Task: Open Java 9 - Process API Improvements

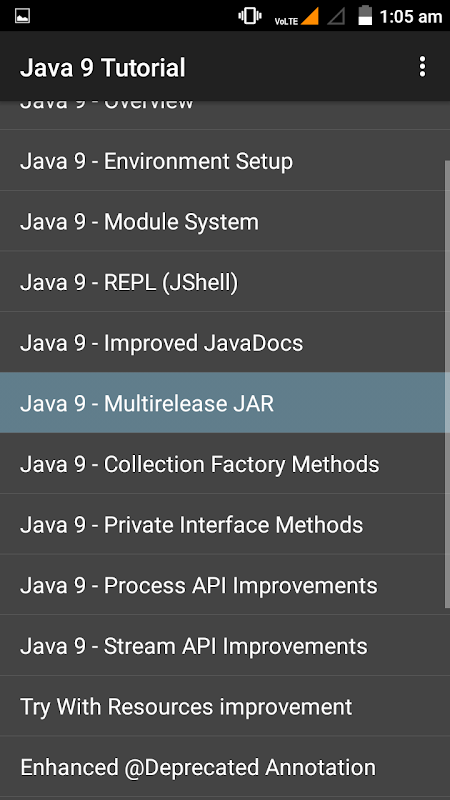Action: (x=225, y=585)
